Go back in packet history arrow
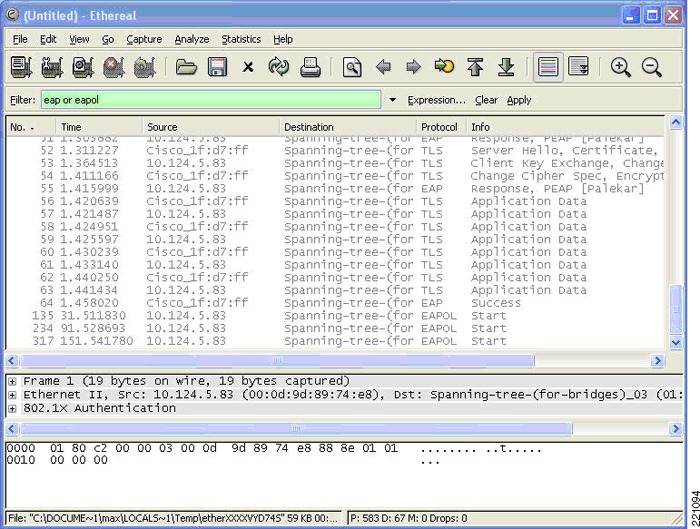This screenshot has width=700, height=529. 383,67
